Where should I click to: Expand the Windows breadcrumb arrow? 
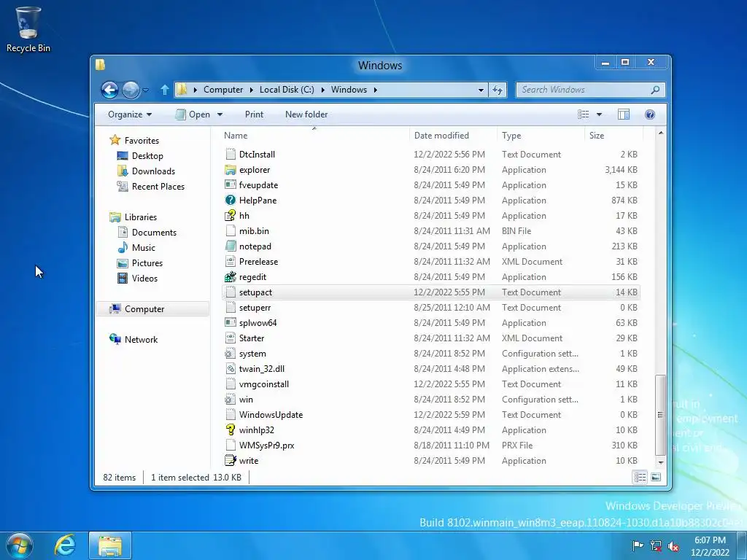tap(376, 90)
